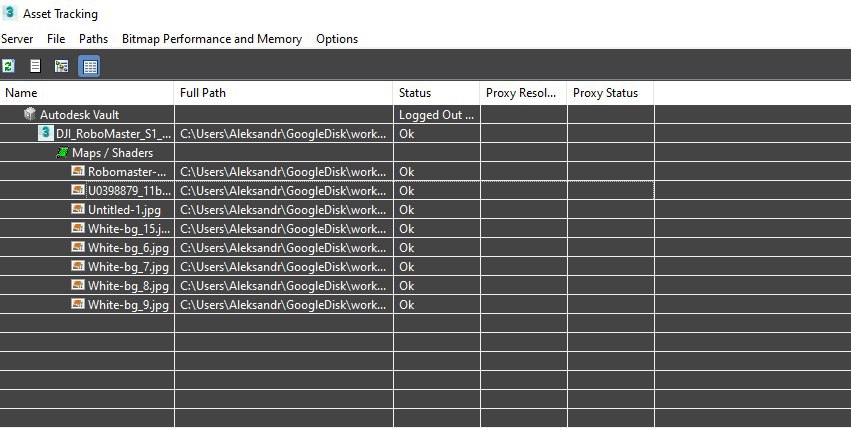The image size is (851, 428).
Task: Click the bitmap icon beside White-bg_7.jpg
Action: (x=78, y=266)
